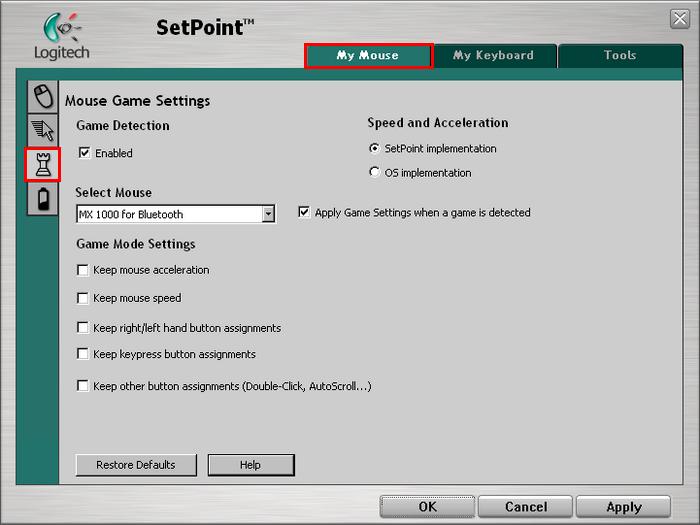700x525 pixels.
Task: Disable the Game Detection Enabled checkbox
Action: pyautogui.click(x=85, y=154)
